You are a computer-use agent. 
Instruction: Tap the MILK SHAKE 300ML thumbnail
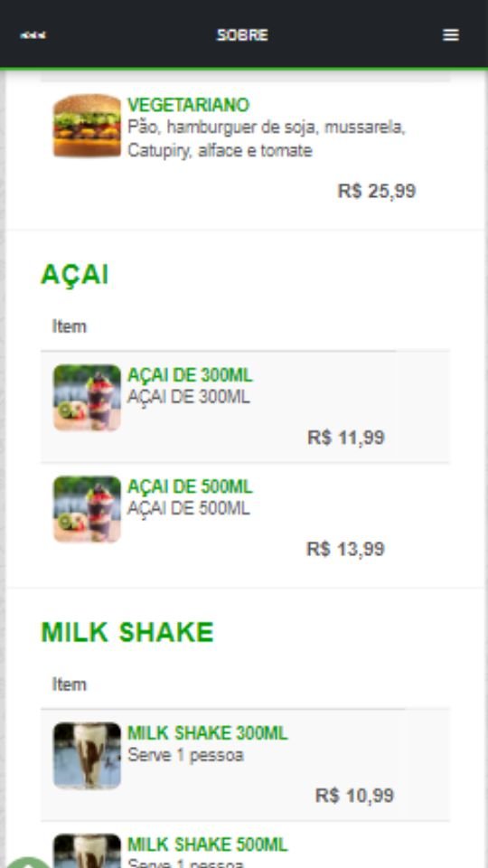point(87,756)
